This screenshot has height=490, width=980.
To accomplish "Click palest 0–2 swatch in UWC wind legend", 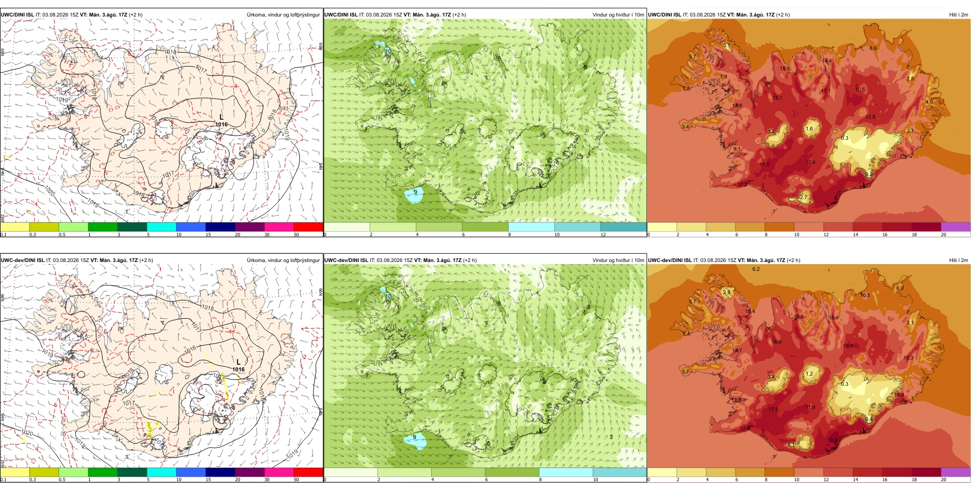I will pyautogui.click(x=347, y=227).
